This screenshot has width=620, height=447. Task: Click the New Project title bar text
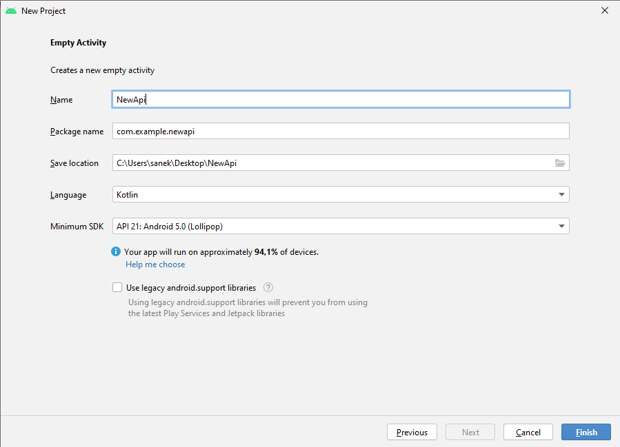tap(44, 10)
